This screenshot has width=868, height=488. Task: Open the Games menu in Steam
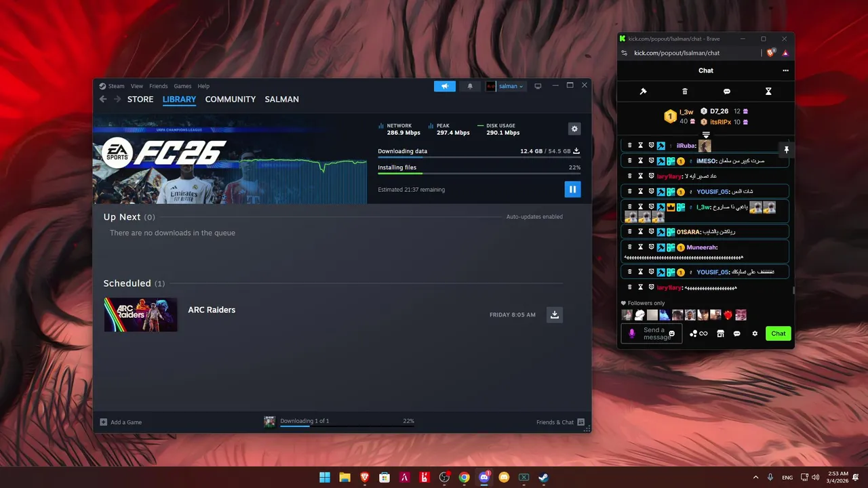click(182, 86)
